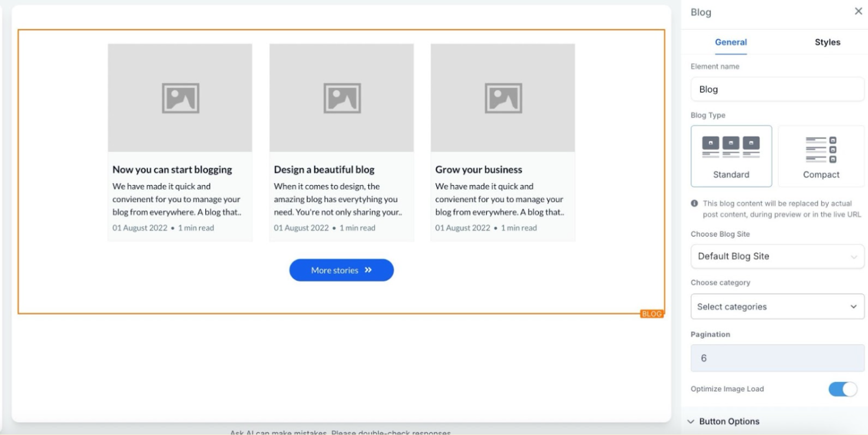Click the Pagination number field

point(777,358)
